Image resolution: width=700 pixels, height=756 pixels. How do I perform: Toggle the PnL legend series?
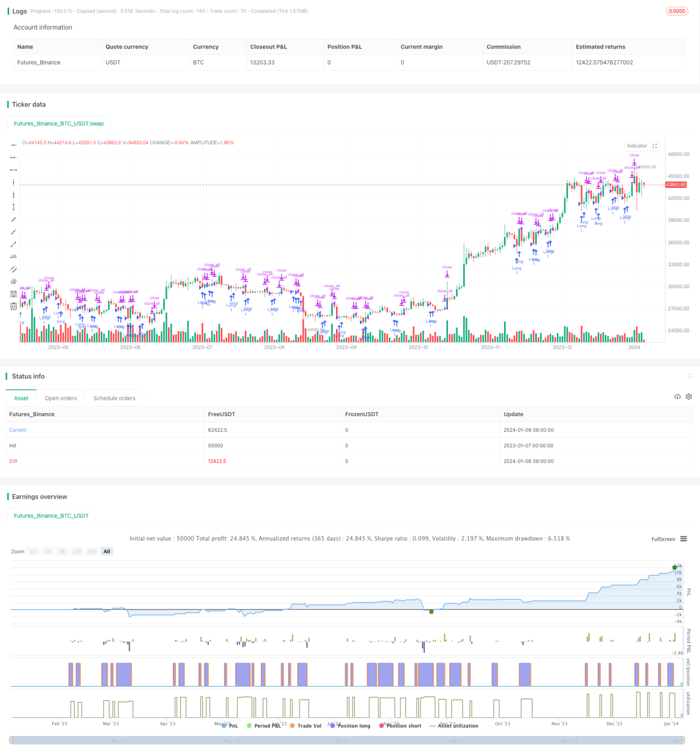(230, 726)
